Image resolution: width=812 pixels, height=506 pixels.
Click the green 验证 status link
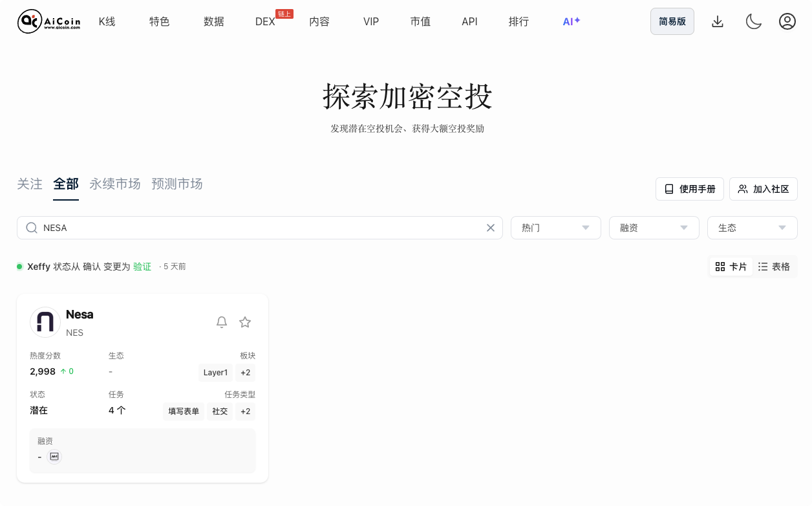[x=142, y=267]
